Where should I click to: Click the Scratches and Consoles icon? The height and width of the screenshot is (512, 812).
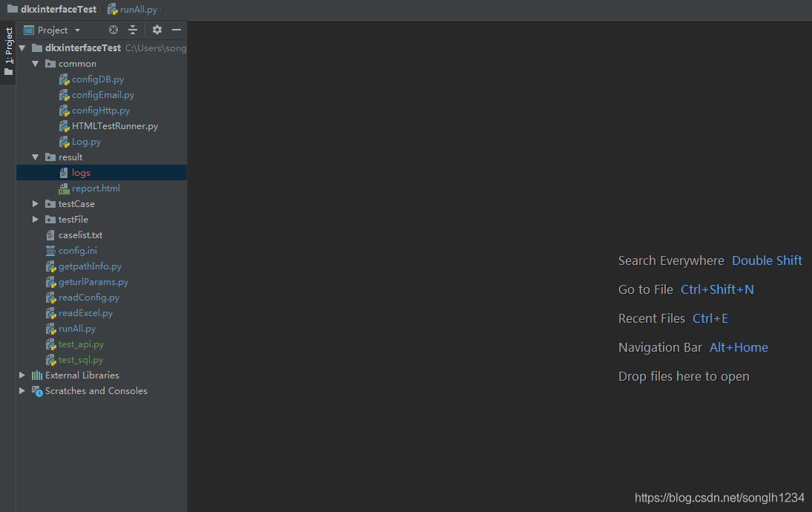[36, 390]
